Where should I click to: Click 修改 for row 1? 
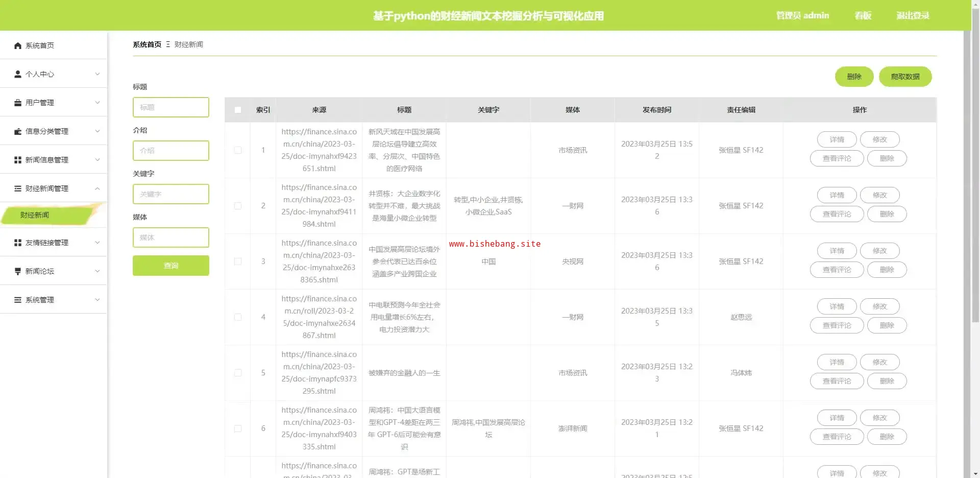(x=879, y=139)
